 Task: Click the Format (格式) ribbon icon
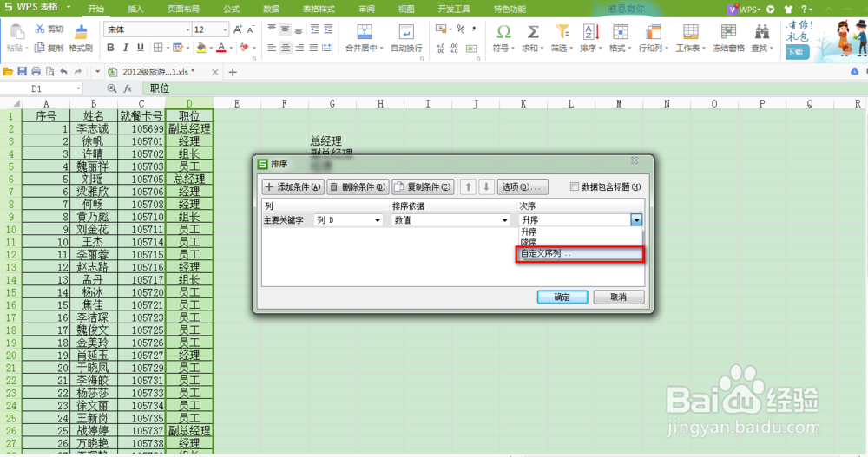point(620,31)
